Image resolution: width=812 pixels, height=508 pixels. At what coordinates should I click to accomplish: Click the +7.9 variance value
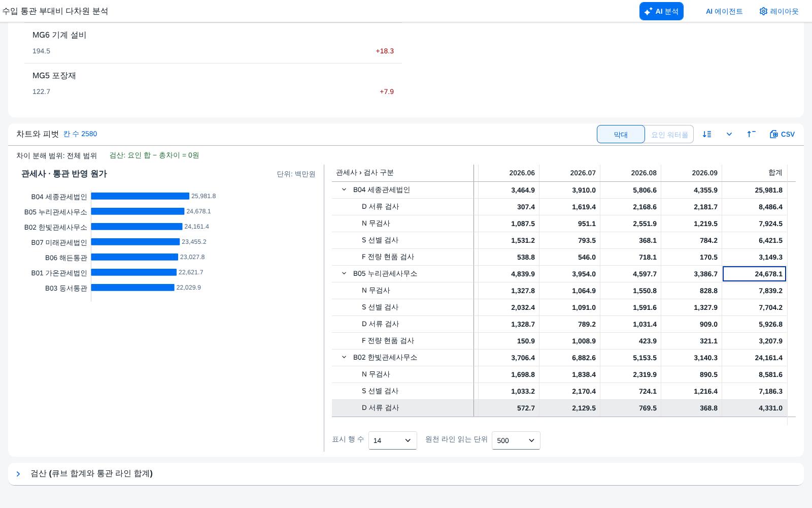[x=387, y=91]
